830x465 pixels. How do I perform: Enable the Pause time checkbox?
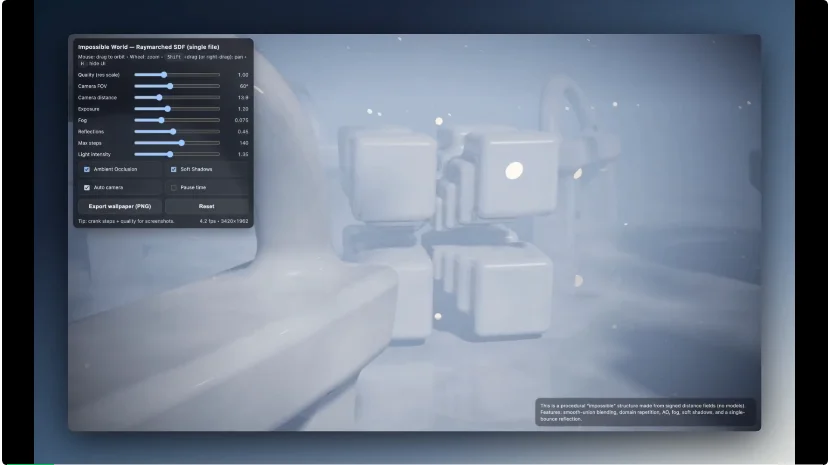pos(174,187)
